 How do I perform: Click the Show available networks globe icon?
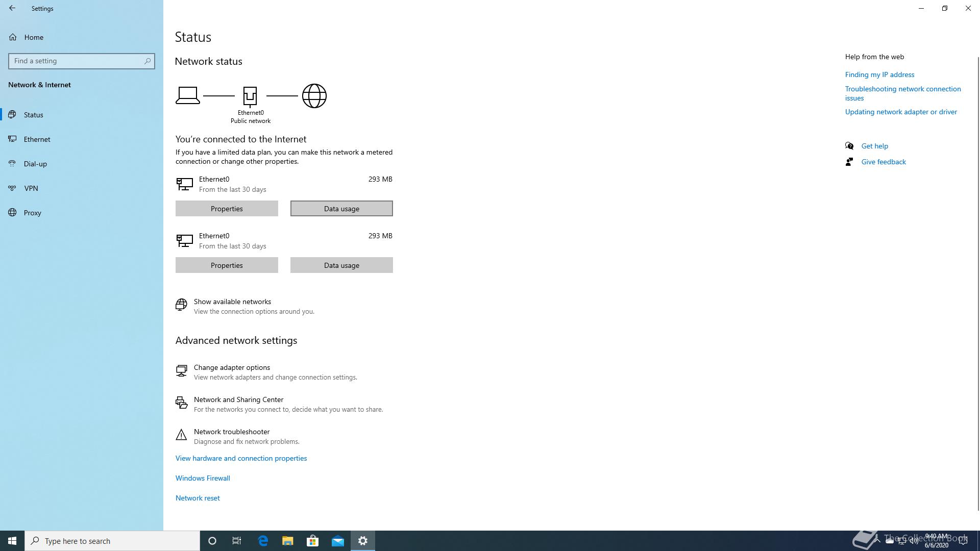tap(181, 305)
